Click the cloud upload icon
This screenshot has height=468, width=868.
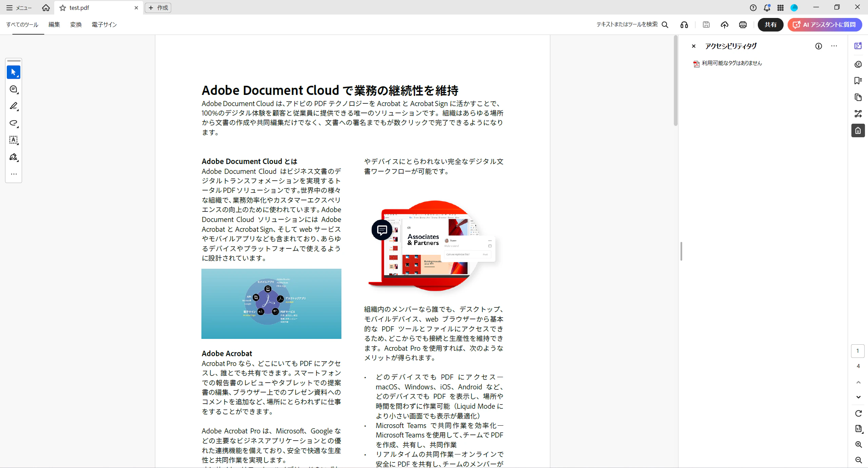(x=725, y=24)
